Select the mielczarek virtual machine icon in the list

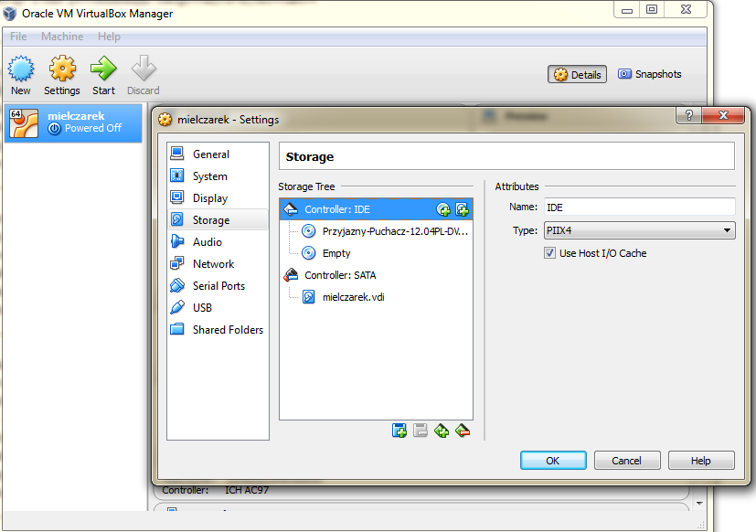(x=24, y=123)
